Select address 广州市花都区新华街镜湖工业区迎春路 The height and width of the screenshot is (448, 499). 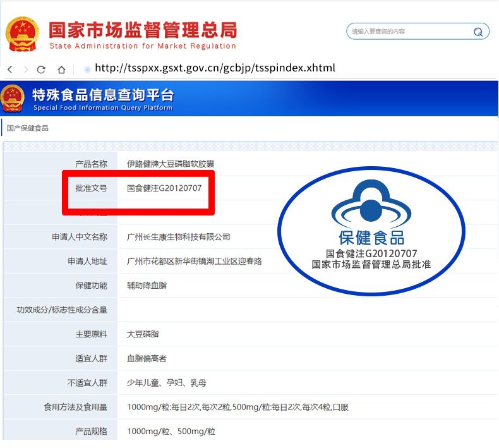pos(194,261)
